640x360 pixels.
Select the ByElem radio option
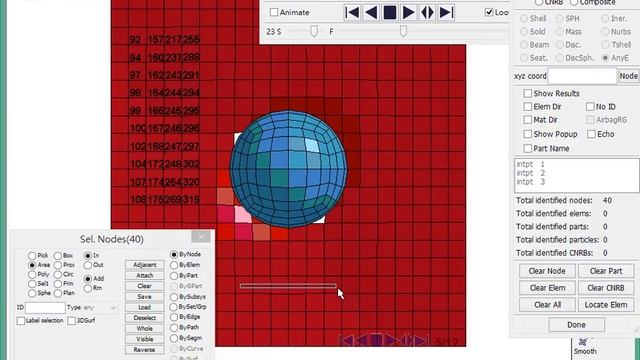(174, 265)
